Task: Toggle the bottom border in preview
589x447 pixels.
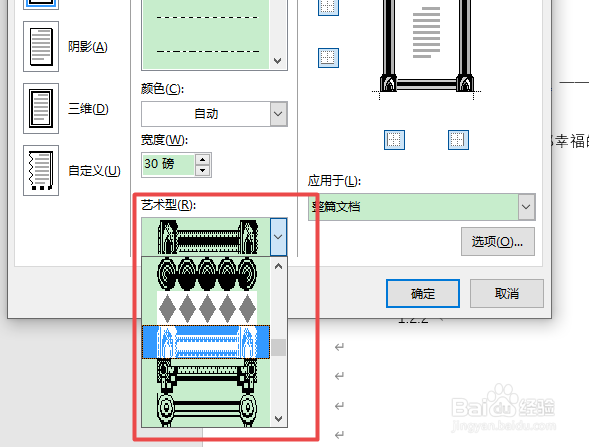Action: 328,58
